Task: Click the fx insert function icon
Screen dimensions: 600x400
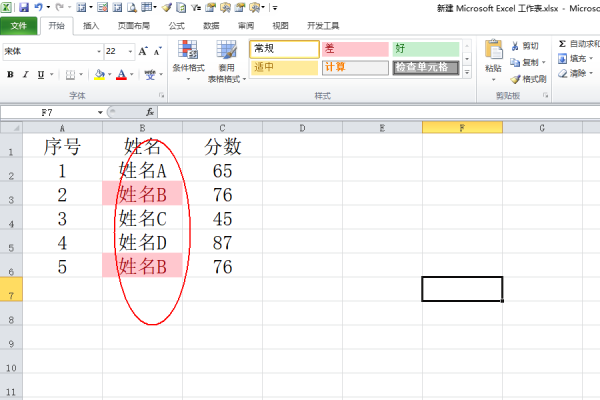Action: pos(150,112)
